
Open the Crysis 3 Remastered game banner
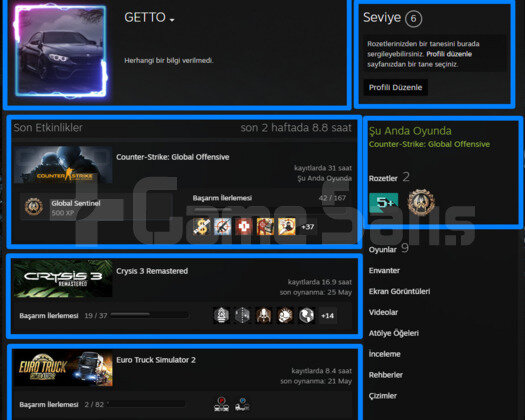[63, 278]
